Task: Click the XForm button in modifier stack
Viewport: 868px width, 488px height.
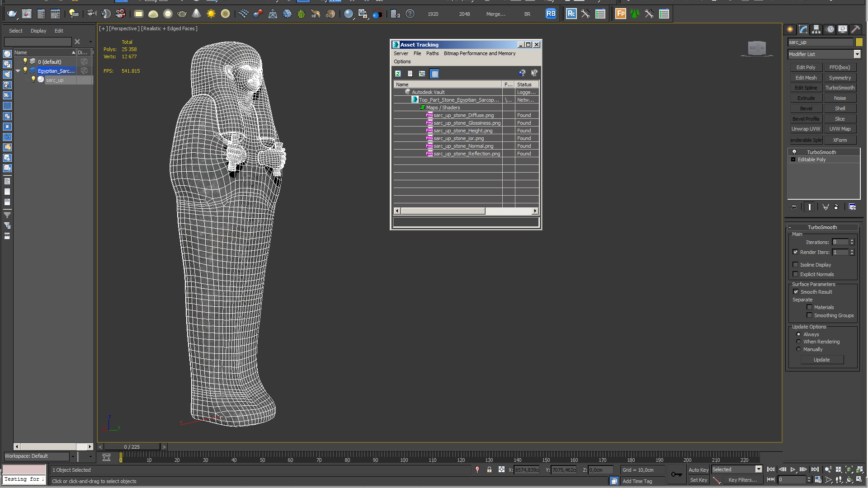Action: 840,141
